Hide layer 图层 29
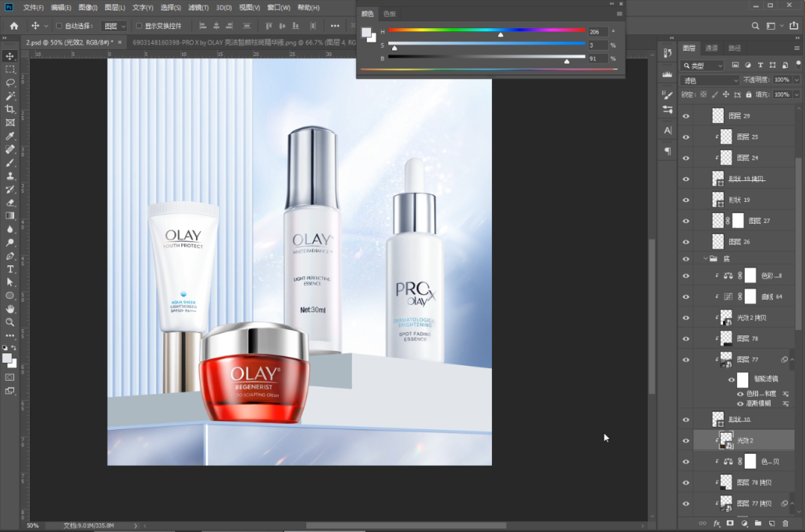Screen dimensions: 805x532 click(x=686, y=116)
